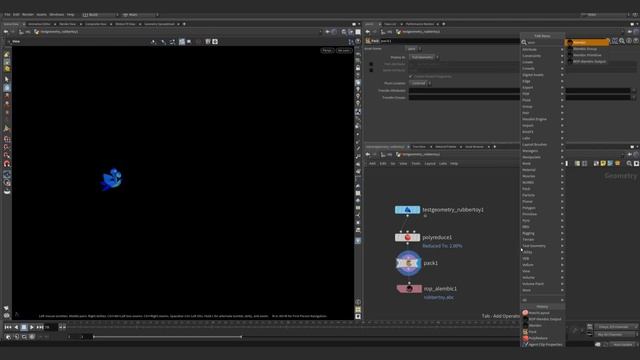Add a new pane tab next to Geometry Spreadsheet
Image resolution: width=640 pixels, height=360 pixels.
coord(184,24)
